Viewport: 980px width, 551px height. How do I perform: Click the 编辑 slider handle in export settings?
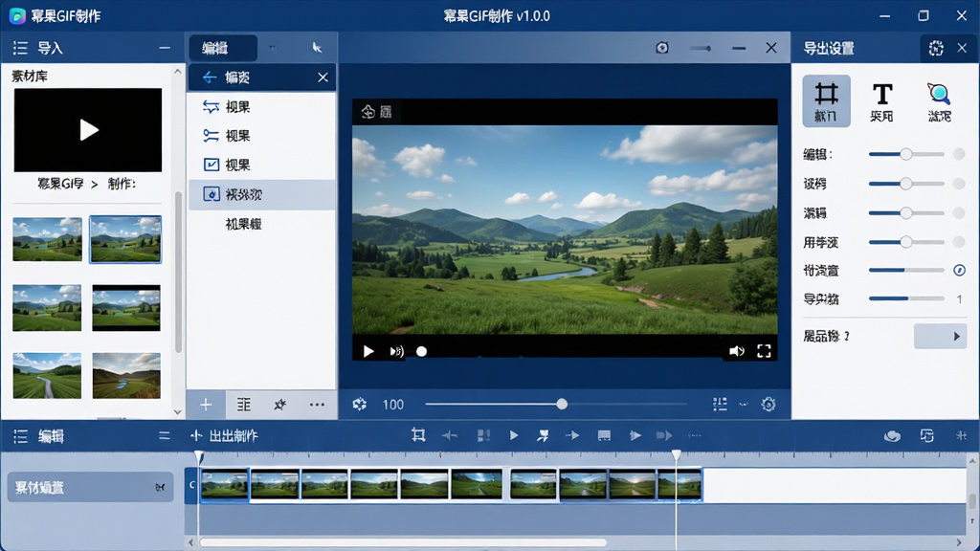click(905, 154)
